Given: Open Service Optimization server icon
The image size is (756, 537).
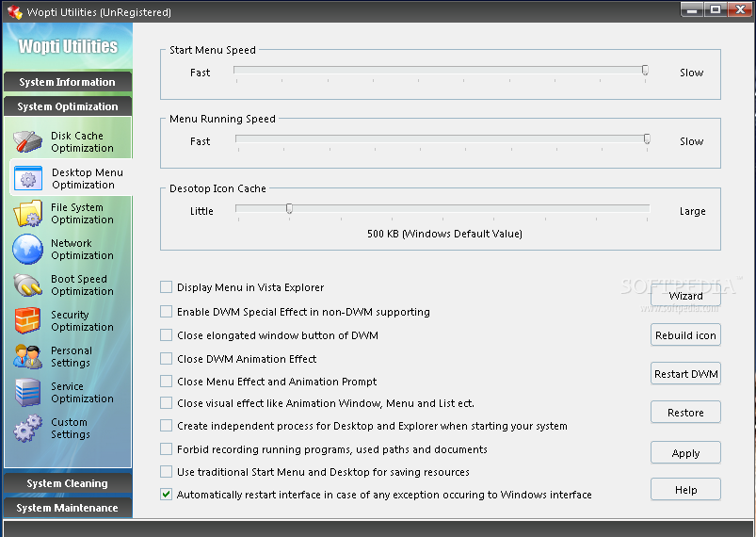Looking at the screenshot, I should pos(28,392).
